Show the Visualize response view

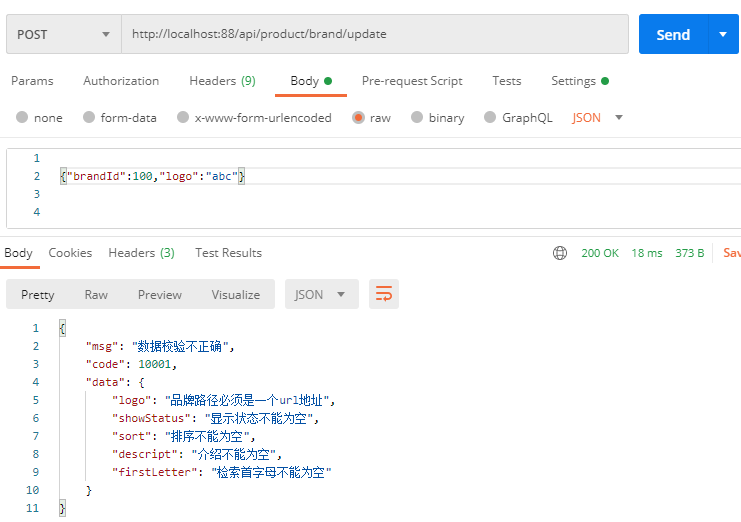[235, 294]
